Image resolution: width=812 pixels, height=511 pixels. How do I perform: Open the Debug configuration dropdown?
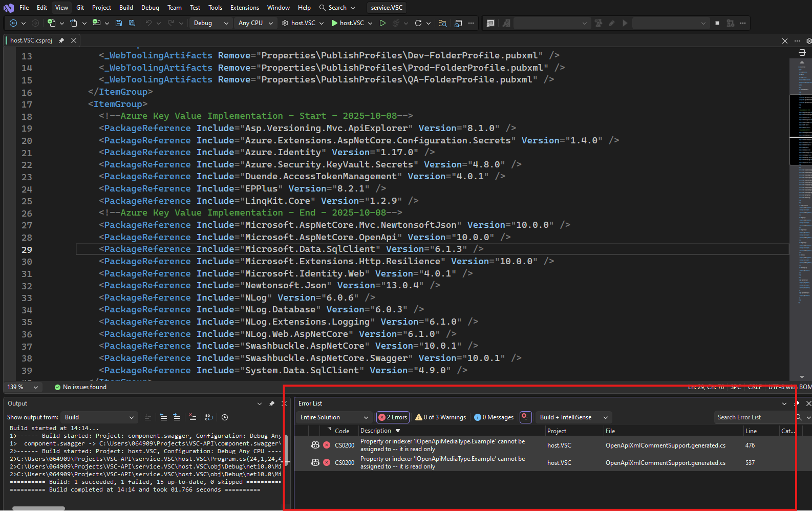coord(210,23)
